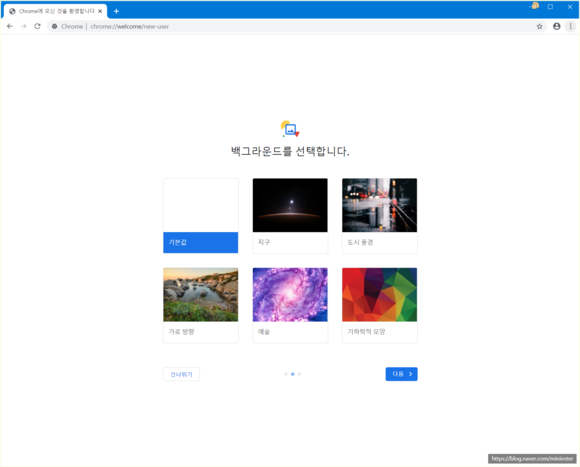Select the middle step indicator dot

[293, 374]
